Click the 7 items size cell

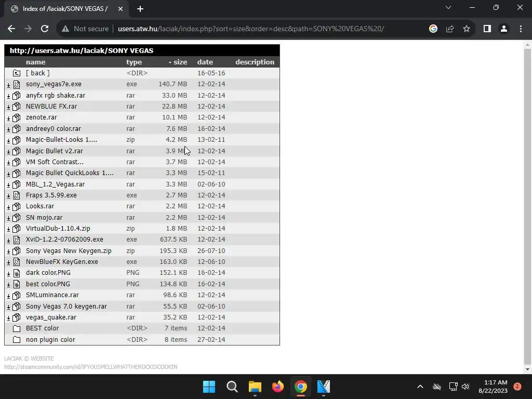click(x=176, y=328)
